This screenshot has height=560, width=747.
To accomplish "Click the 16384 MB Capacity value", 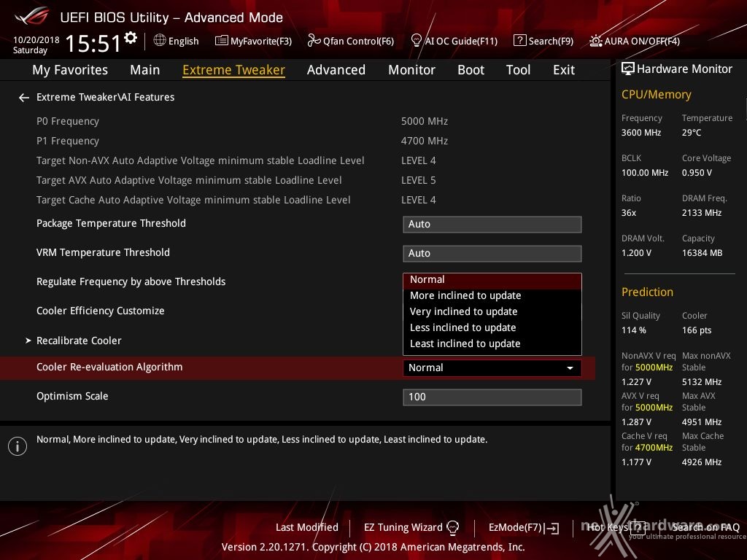I will tap(703, 253).
